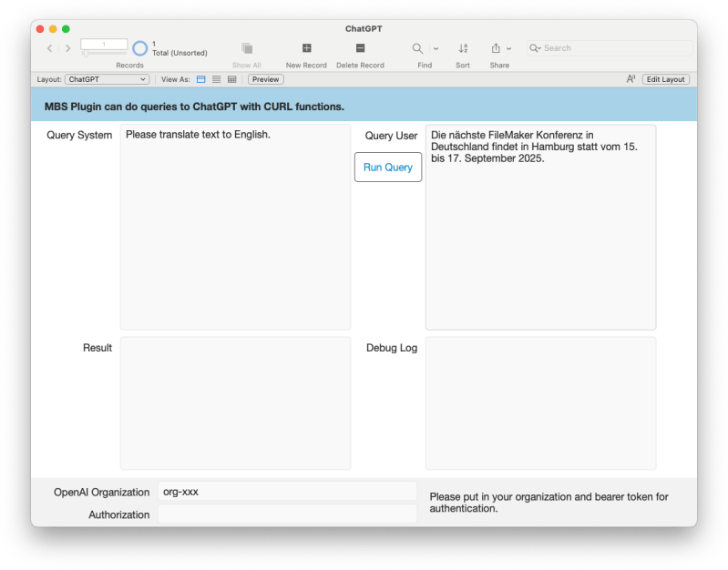Click into the Query User text field
This screenshot has width=728, height=570.
[541, 227]
